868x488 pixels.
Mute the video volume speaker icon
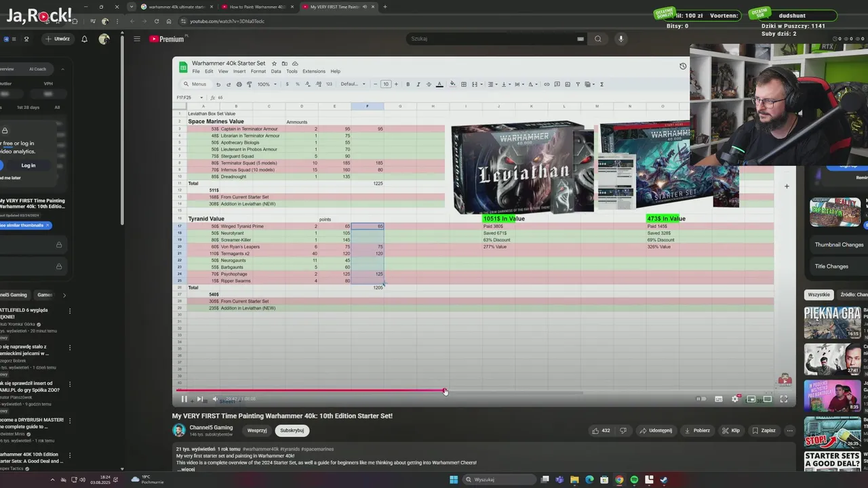tap(215, 399)
